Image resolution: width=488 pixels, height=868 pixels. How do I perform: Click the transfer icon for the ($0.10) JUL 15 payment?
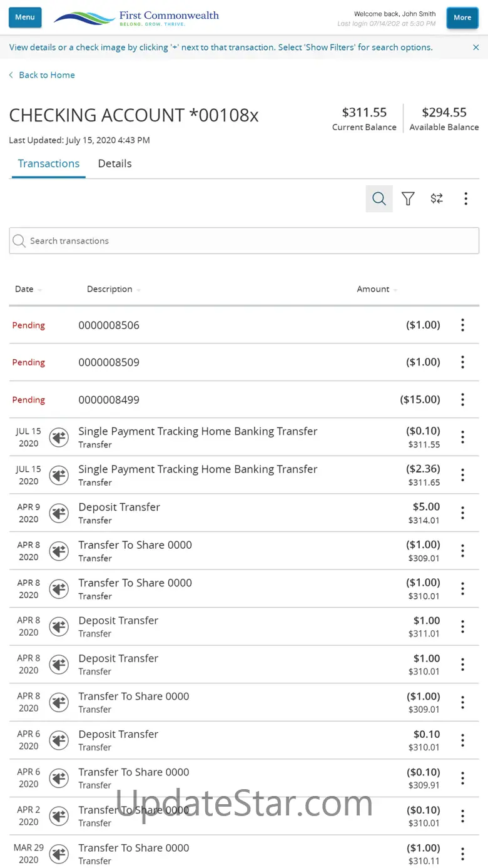(x=59, y=437)
